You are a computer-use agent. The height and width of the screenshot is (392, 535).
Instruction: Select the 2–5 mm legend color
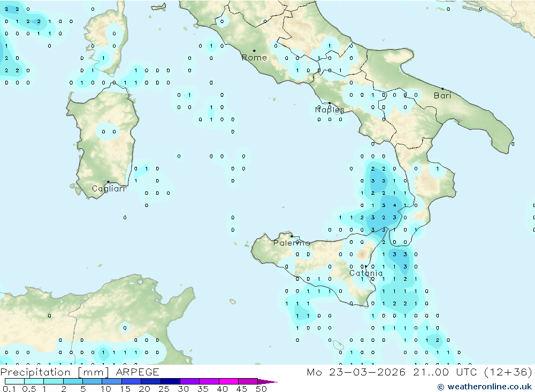(x=73, y=381)
